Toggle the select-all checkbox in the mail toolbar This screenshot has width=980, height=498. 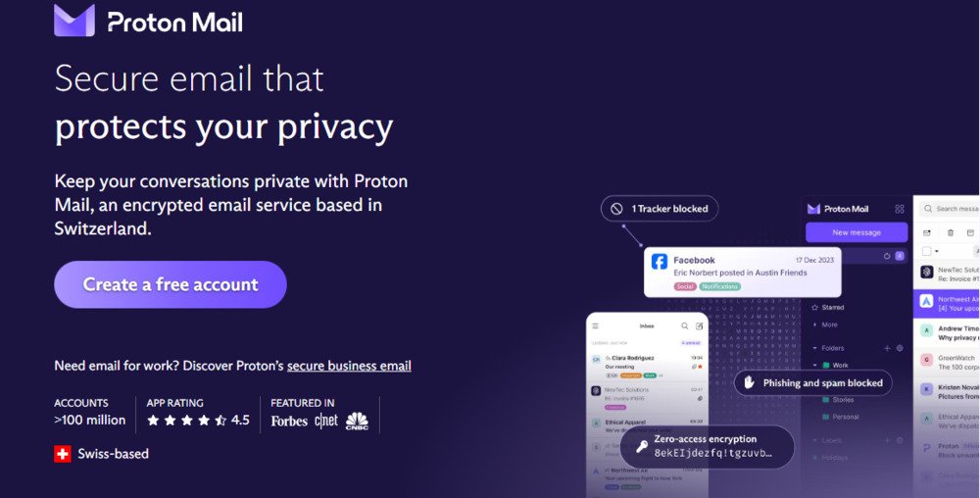pyautogui.click(x=926, y=252)
